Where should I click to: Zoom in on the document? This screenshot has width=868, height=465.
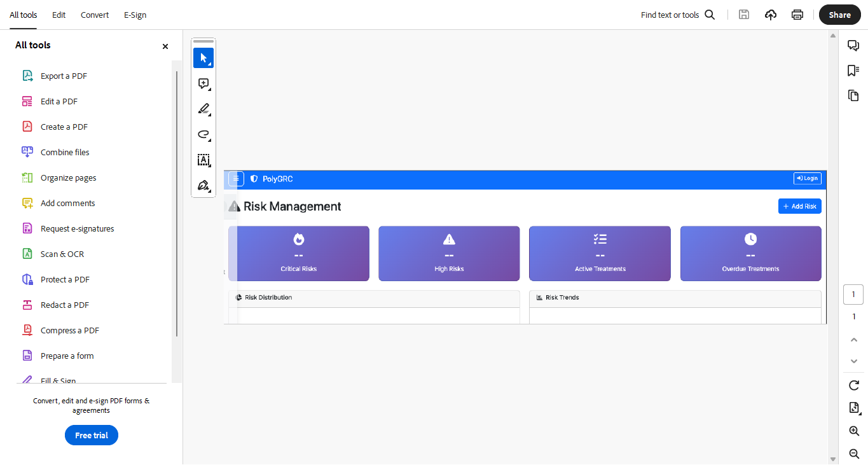click(854, 431)
